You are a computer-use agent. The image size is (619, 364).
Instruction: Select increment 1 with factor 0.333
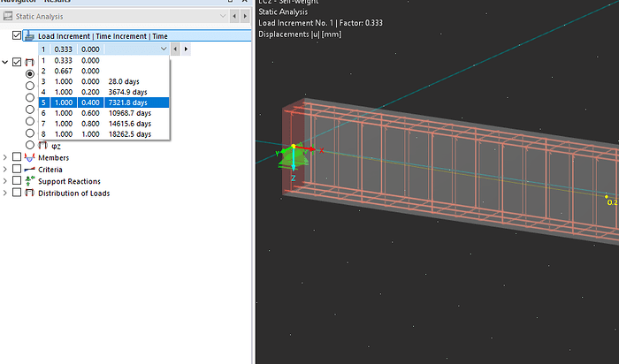pyautogui.click(x=104, y=60)
